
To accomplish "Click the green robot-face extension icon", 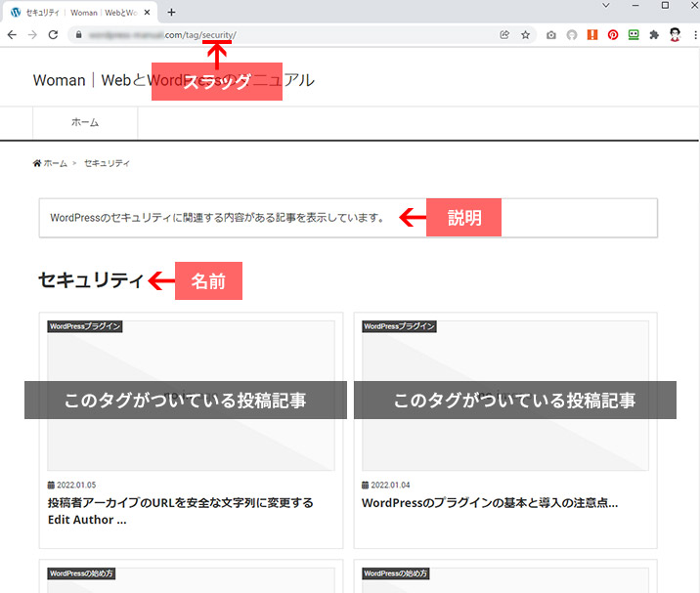I will (634, 35).
